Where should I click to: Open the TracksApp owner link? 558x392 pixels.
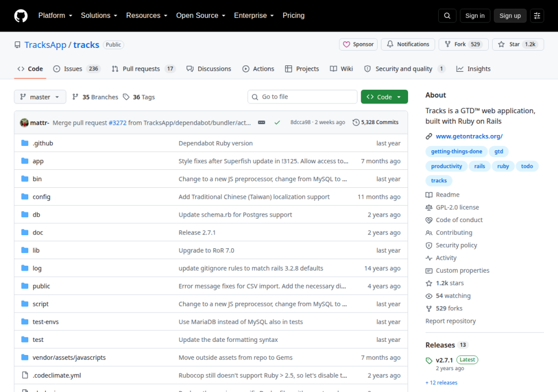click(45, 45)
